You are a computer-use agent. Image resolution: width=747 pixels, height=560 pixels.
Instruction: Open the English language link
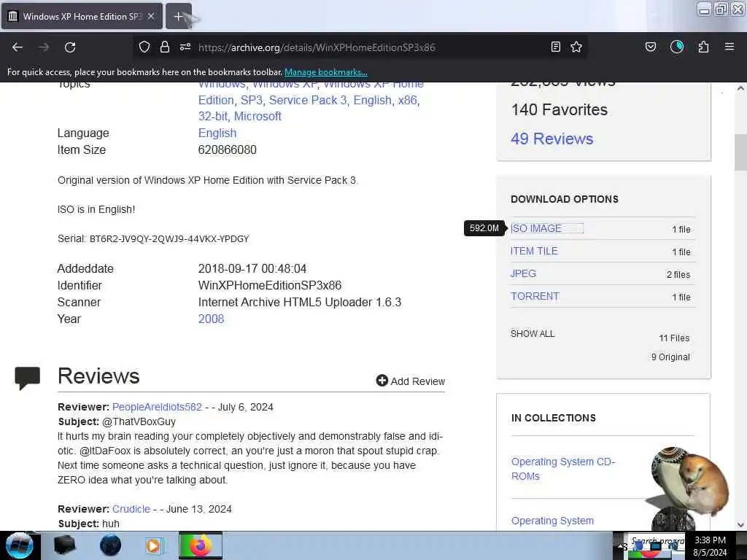coord(217,133)
